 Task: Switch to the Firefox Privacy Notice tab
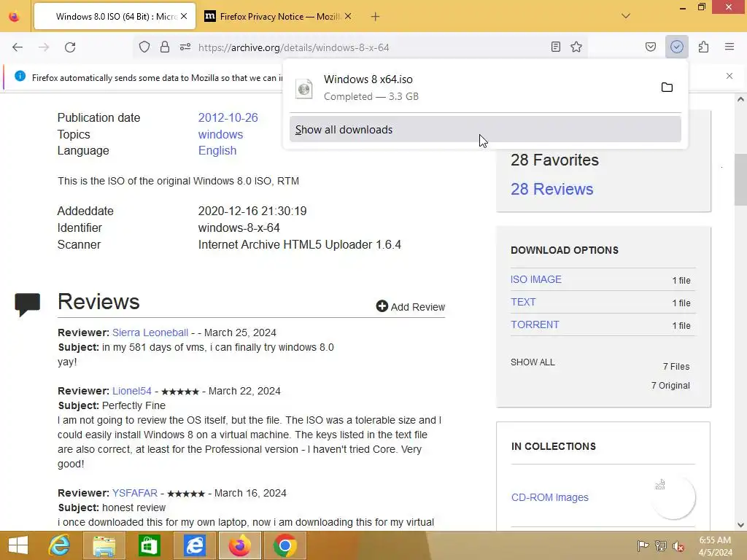point(279,16)
